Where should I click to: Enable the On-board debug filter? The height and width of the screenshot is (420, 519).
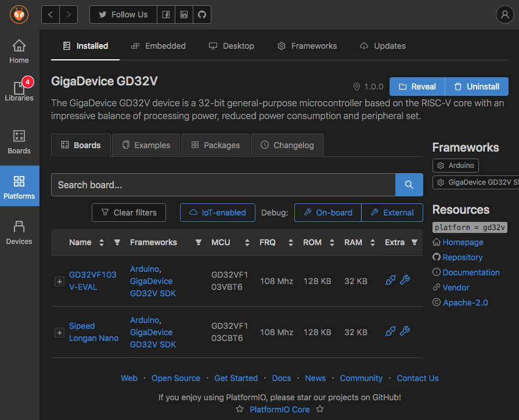pos(327,213)
